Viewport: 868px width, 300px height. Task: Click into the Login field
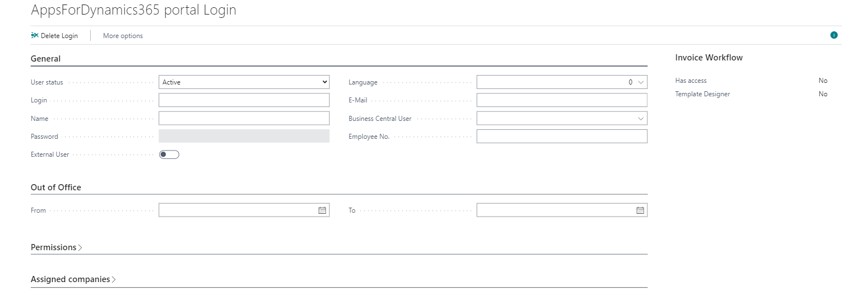244,100
